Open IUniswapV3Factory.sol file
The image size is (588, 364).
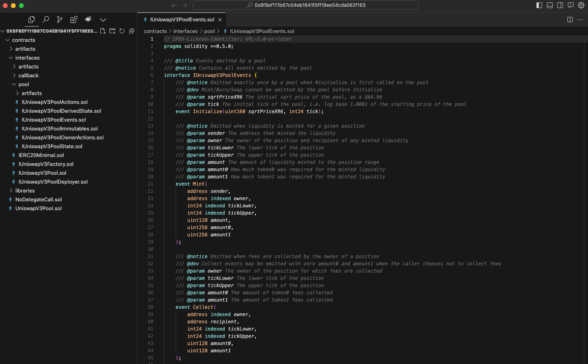click(46, 164)
